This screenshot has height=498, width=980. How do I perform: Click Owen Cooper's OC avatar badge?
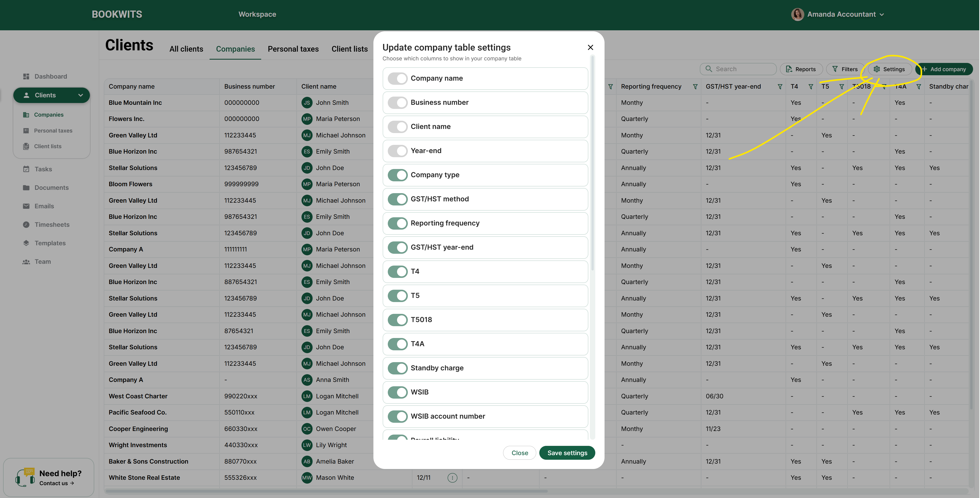tap(307, 429)
